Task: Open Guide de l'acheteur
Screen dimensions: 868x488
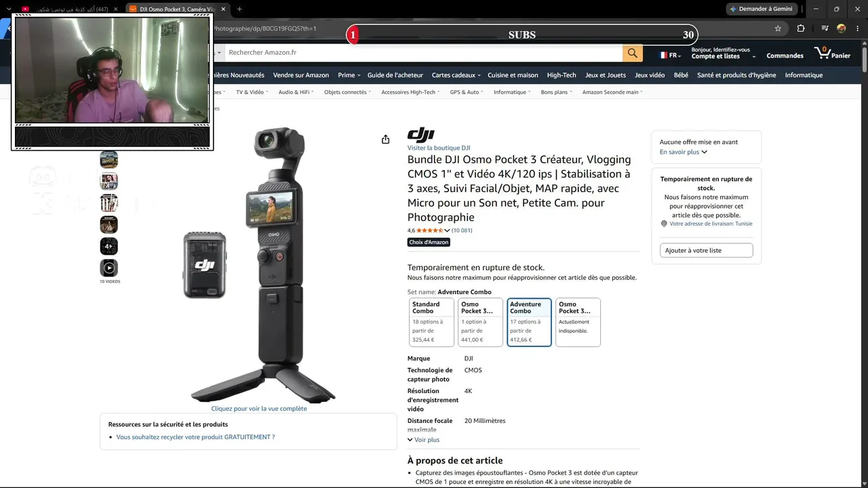Action: point(395,75)
